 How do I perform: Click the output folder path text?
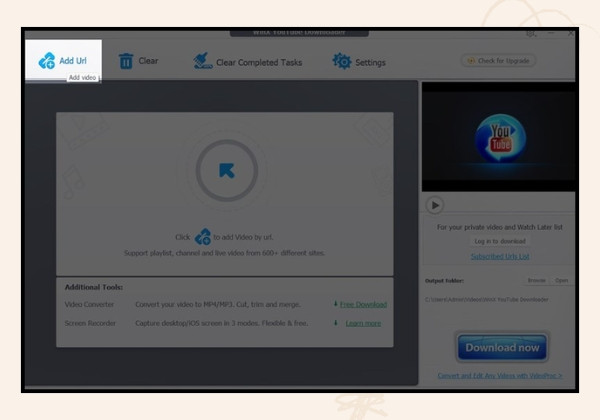[x=486, y=300]
